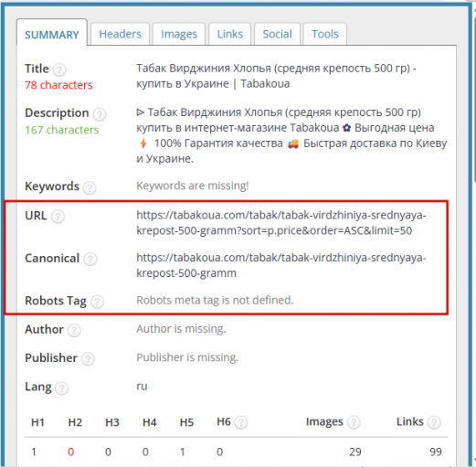Click the H2 column header
Image resolution: width=476 pixels, height=468 pixels.
coord(75,422)
